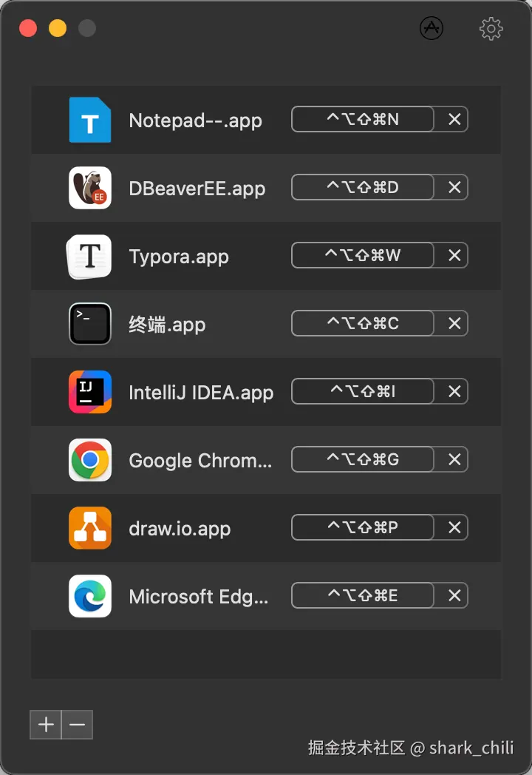Screen dimensions: 532x775
Task: Remove selected app with minus button
Action: [x=77, y=725]
